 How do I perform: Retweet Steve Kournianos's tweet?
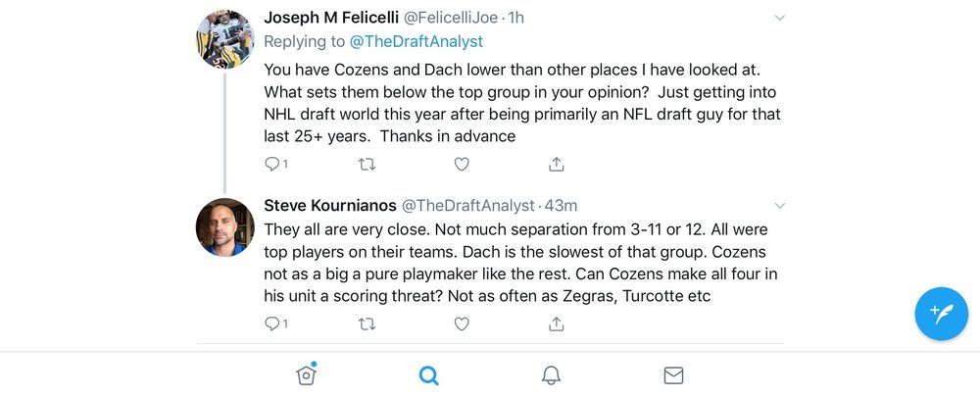[x=367, y=323]
